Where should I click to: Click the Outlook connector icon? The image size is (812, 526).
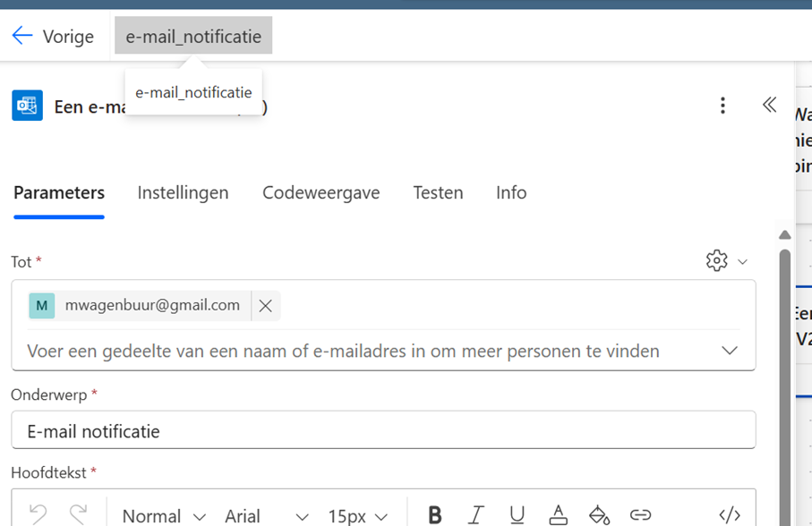pyautogui.click(x=27, y=105)
